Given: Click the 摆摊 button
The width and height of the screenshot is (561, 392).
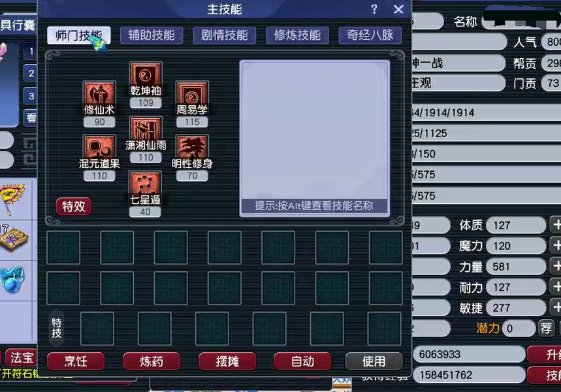Looking at the screenshot, I should [227, 361].
